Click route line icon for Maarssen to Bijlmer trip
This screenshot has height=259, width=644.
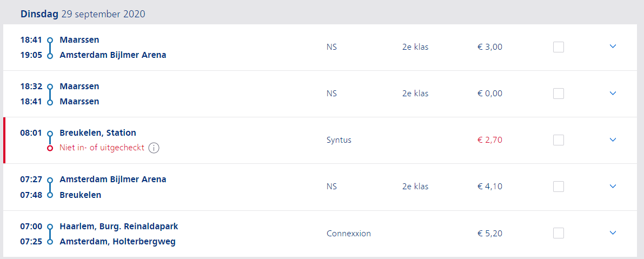[50, 48]
